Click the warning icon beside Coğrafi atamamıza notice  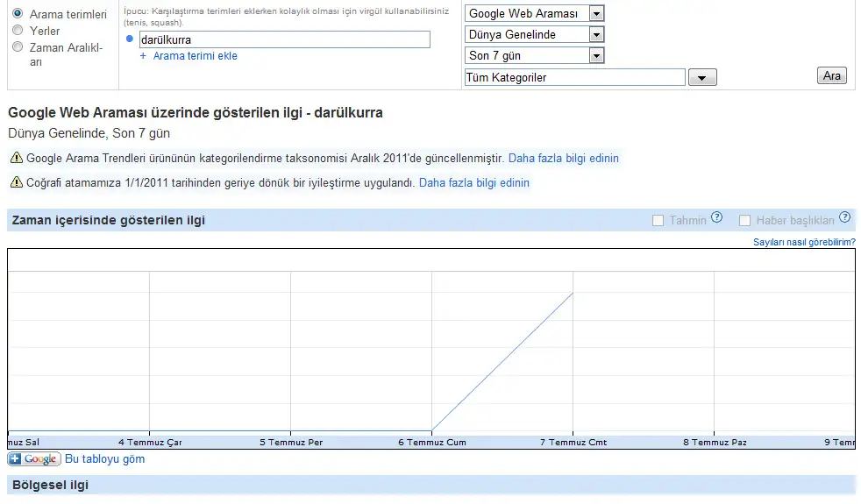pos(17,182)
